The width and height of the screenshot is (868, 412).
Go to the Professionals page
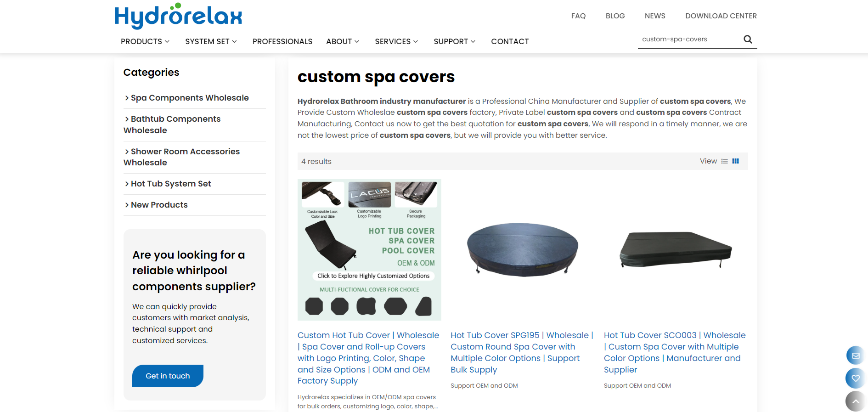click(282, 41)
